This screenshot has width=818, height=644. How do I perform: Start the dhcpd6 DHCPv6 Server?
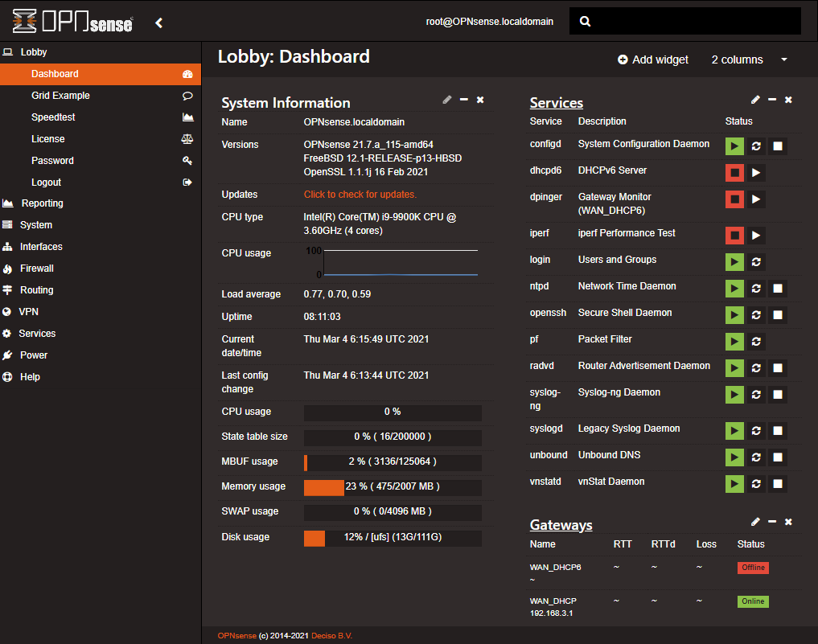coord(756,172)
